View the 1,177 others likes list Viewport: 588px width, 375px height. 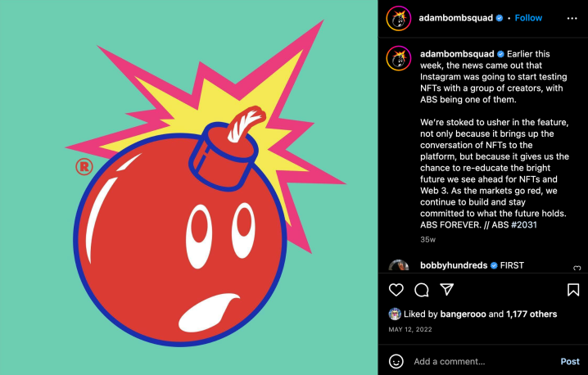[x=531, y=314]
